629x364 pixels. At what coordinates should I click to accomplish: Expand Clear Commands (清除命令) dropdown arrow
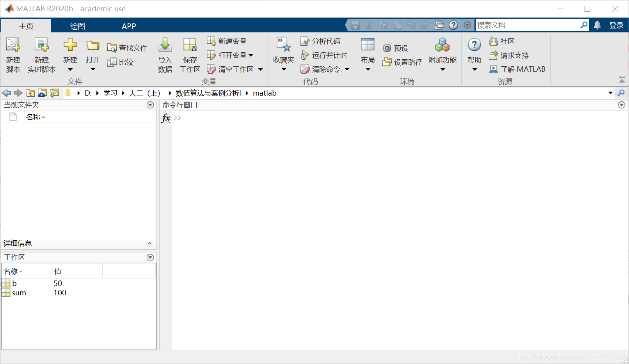pyautogui.click(x=347, y=69)
